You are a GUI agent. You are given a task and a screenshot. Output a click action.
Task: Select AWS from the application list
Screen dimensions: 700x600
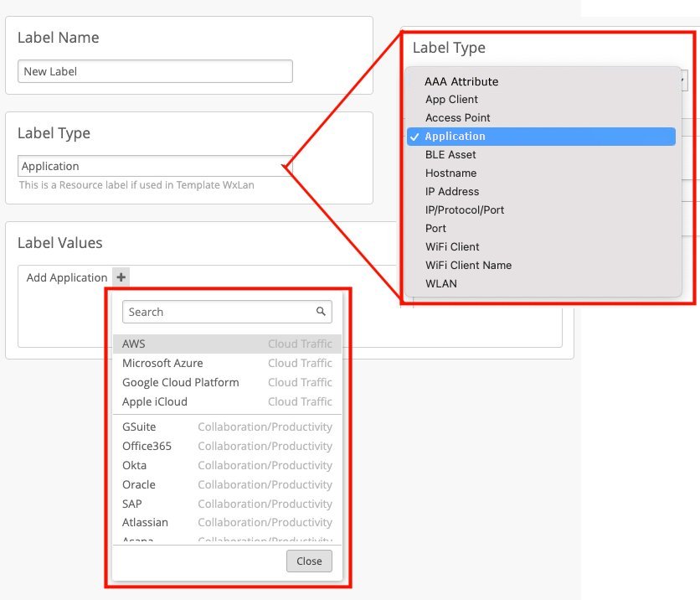click(x=134, y=344)
